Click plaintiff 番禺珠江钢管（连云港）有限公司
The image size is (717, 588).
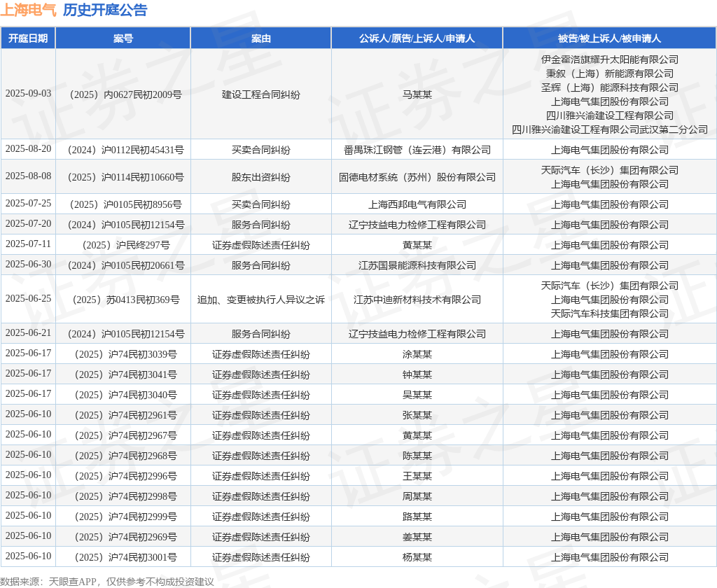[x=417, y=150]
